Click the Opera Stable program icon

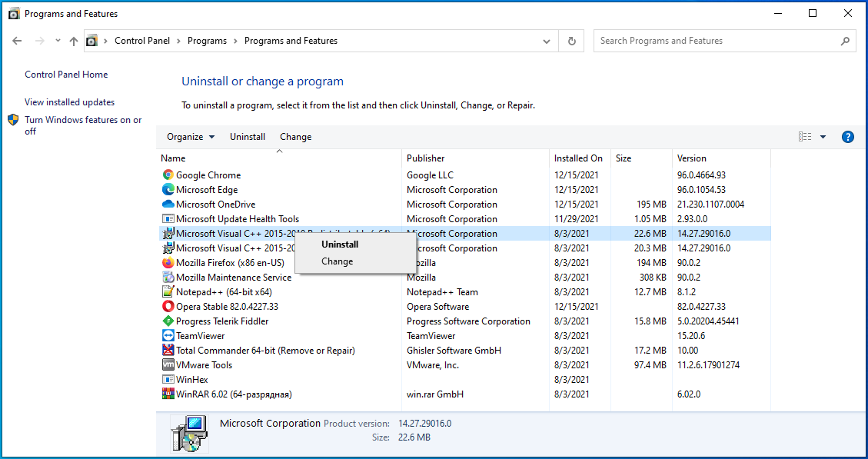168,307
